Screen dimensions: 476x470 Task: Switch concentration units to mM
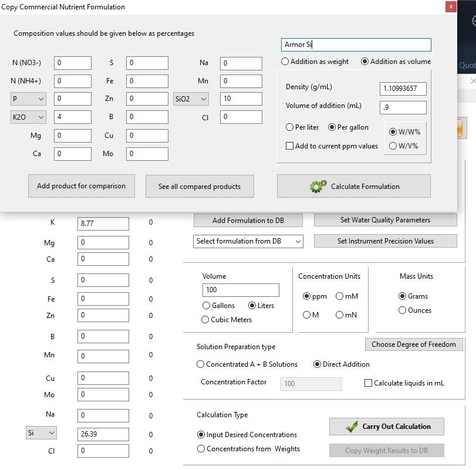[x=347, y=296]
